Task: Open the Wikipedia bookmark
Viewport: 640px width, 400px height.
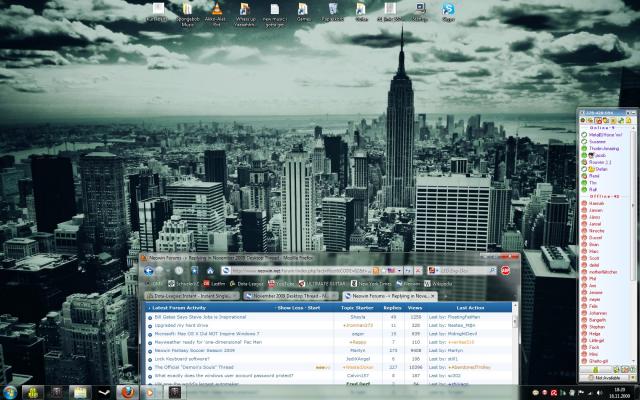Action: click(438, 284)
